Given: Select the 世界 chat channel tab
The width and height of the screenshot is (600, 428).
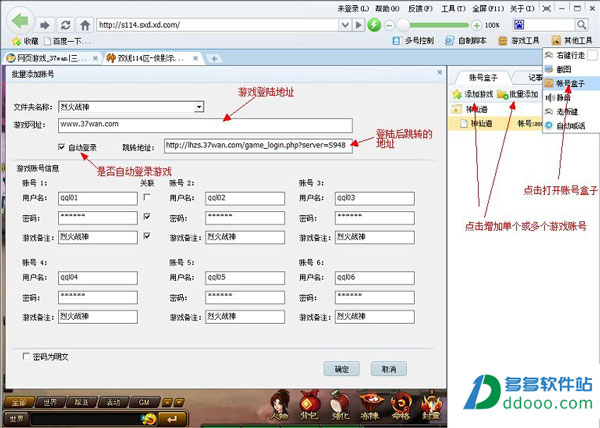Looking at the screenshot, I should (x=50, y=402).
